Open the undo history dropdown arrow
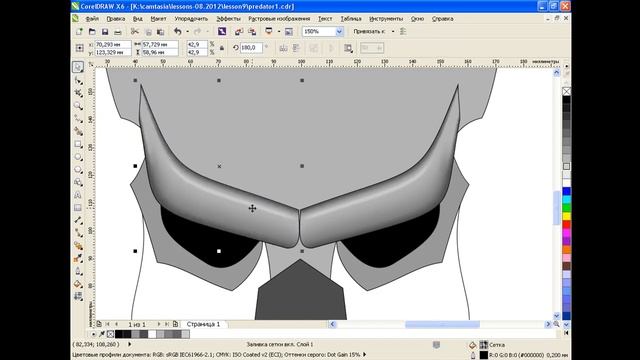The image size is (640, 360). pos(187,31)
